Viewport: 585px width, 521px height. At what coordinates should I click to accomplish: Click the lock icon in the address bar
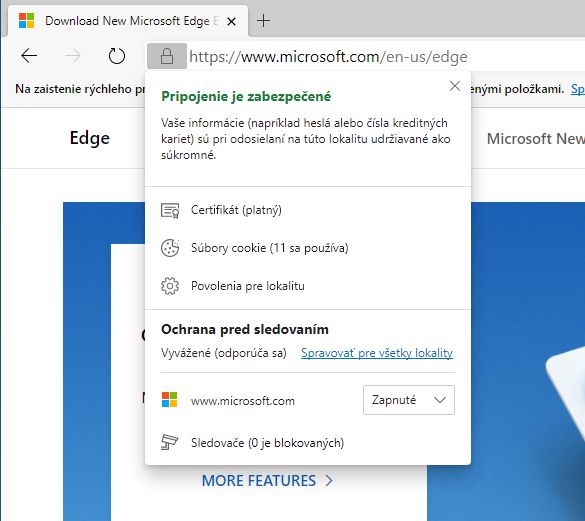[167, 56]
